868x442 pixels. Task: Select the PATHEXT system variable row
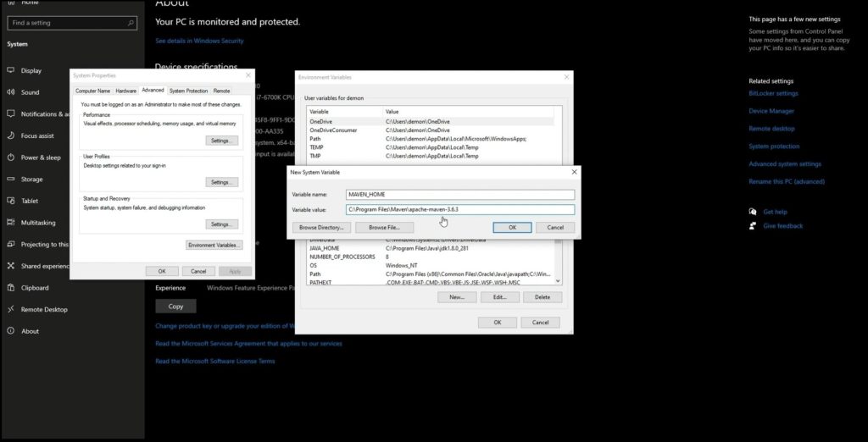(x=430, y=282)
